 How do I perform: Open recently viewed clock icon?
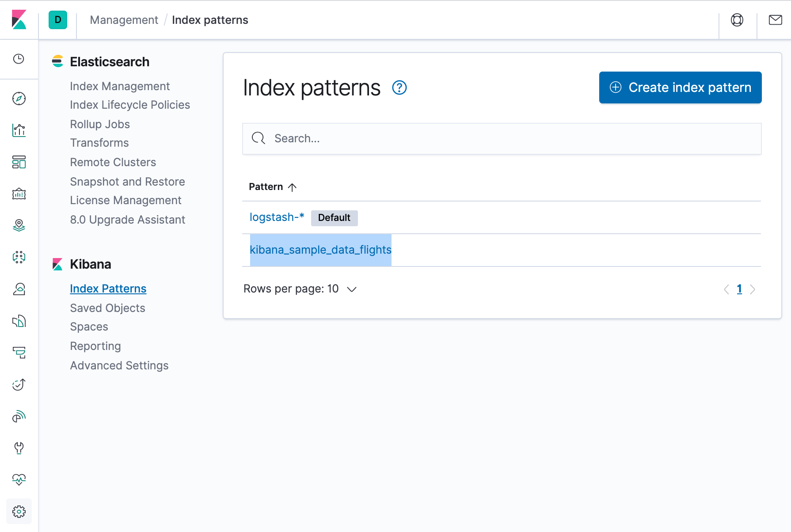pos(19,59)
